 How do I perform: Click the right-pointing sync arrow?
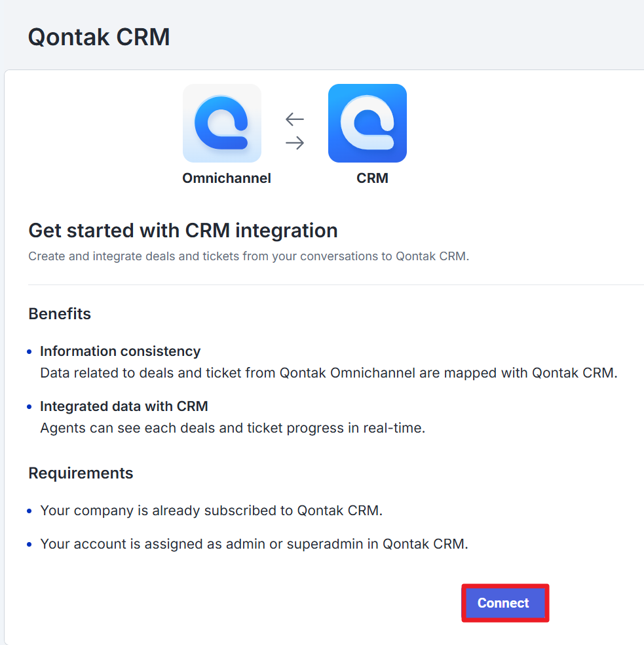pos(295,142)
